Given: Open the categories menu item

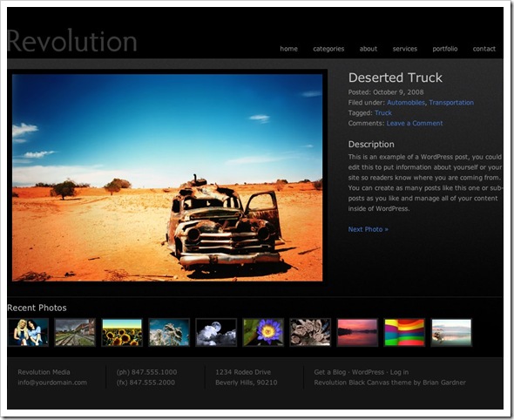Looking at the screenshot, I should coord(328,49).
